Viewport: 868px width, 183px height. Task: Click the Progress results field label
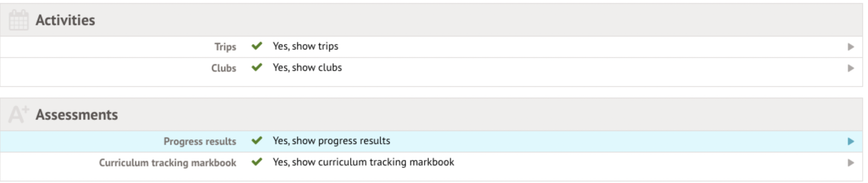pos(200,141)
